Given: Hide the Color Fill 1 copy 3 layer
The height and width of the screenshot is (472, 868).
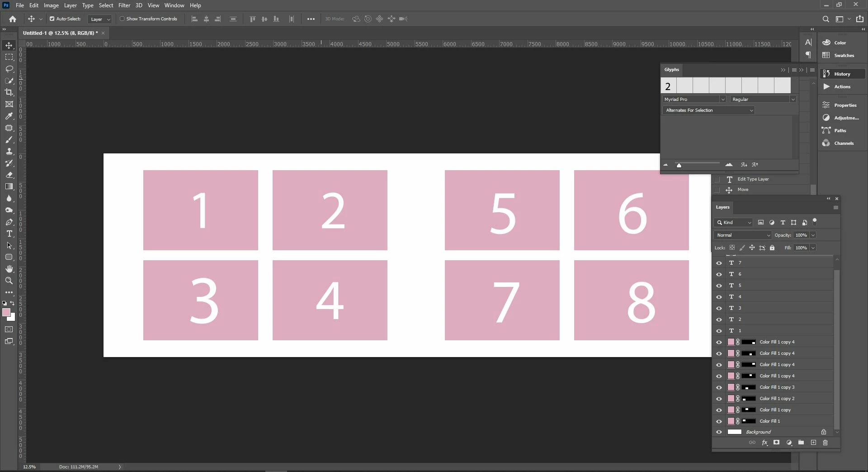Looking at the screenshot, I should pyautogui.click(x=719, y=387).
